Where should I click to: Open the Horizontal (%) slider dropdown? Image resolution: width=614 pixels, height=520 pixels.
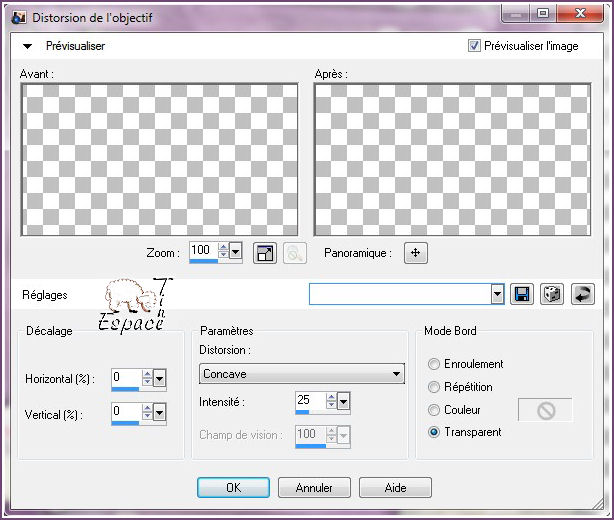[x=159, y=378]
